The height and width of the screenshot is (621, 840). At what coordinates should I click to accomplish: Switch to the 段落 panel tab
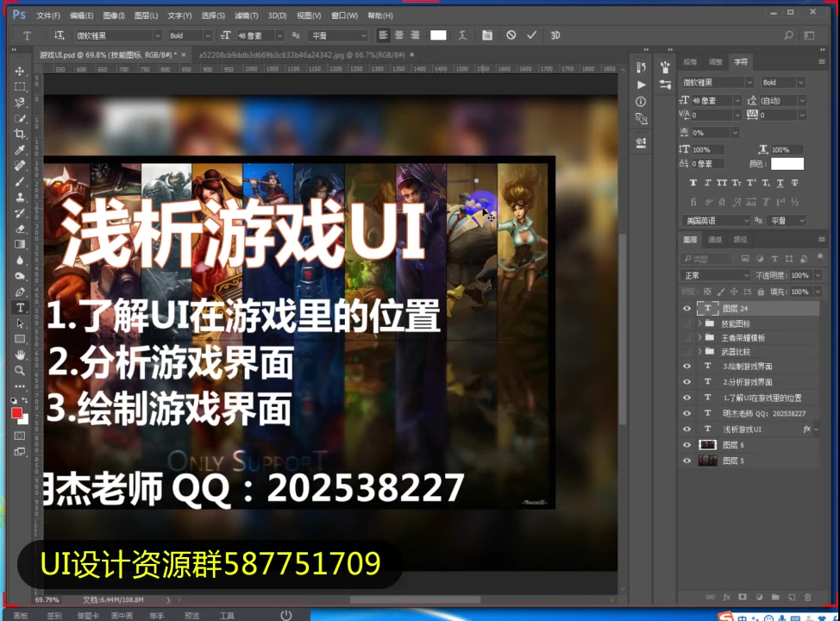[691, 62]
